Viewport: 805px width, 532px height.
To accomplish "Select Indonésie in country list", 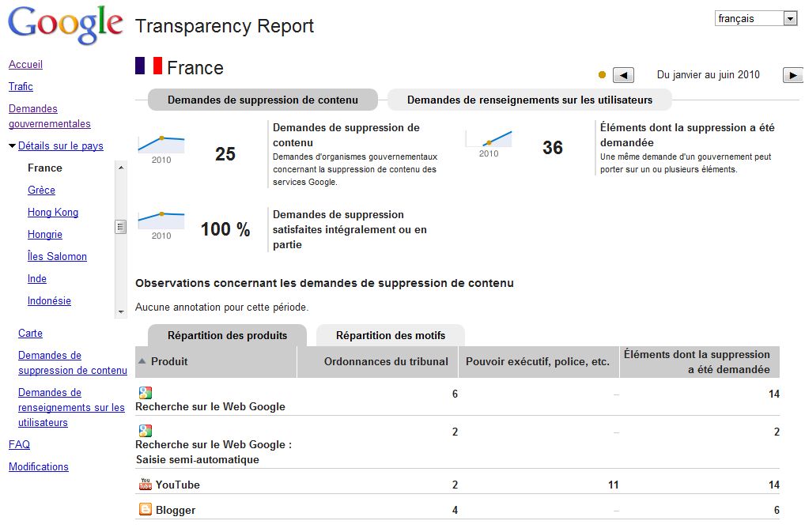I will click(49, 300).
